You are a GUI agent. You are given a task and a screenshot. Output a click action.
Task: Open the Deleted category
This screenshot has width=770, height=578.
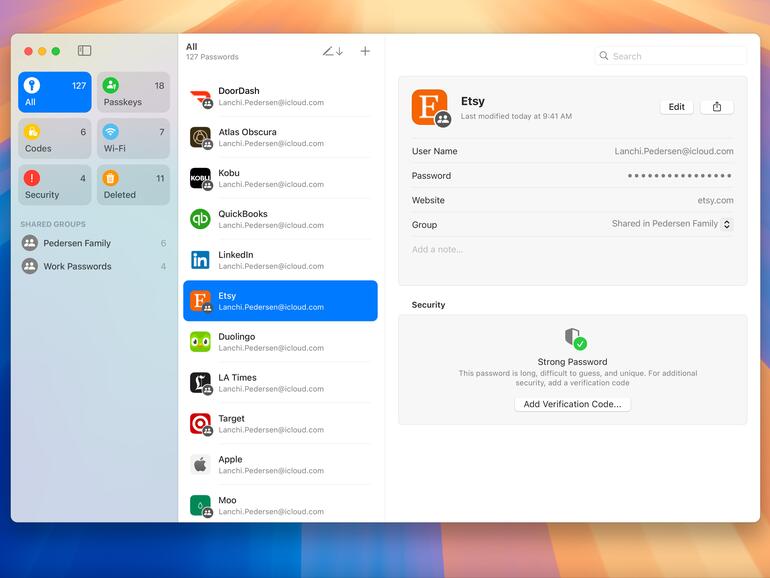(x=134, y=185)
